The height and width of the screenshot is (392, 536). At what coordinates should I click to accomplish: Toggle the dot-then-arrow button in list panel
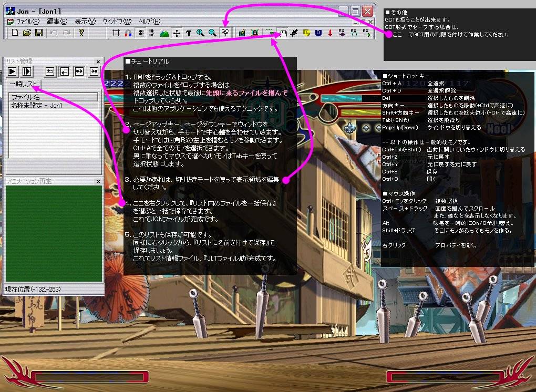point(79,71)
